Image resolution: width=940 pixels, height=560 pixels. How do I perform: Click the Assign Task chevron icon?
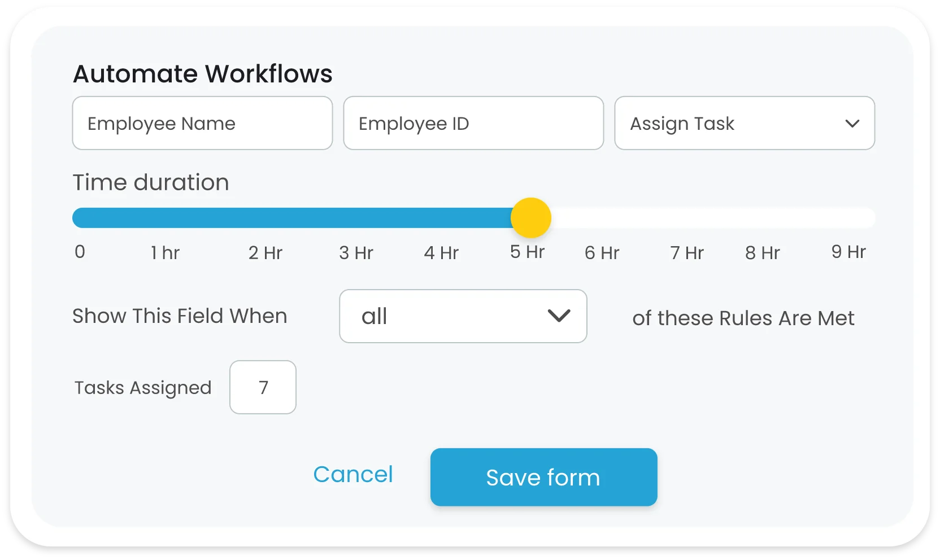[x=853, y=123]
